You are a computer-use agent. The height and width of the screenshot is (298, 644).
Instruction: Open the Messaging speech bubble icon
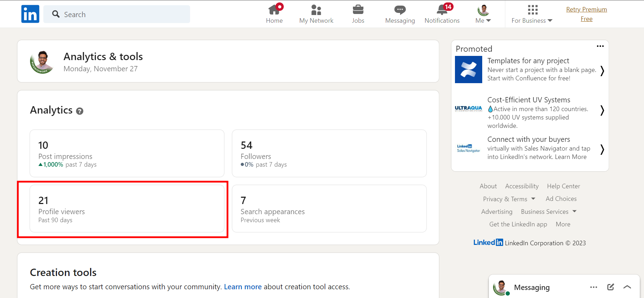coord(400,10)
